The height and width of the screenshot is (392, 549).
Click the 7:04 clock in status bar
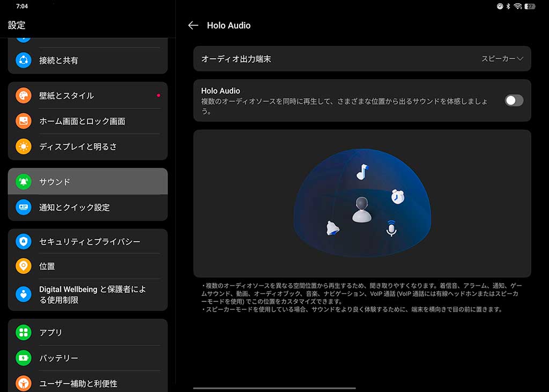(x=21, y=6)
